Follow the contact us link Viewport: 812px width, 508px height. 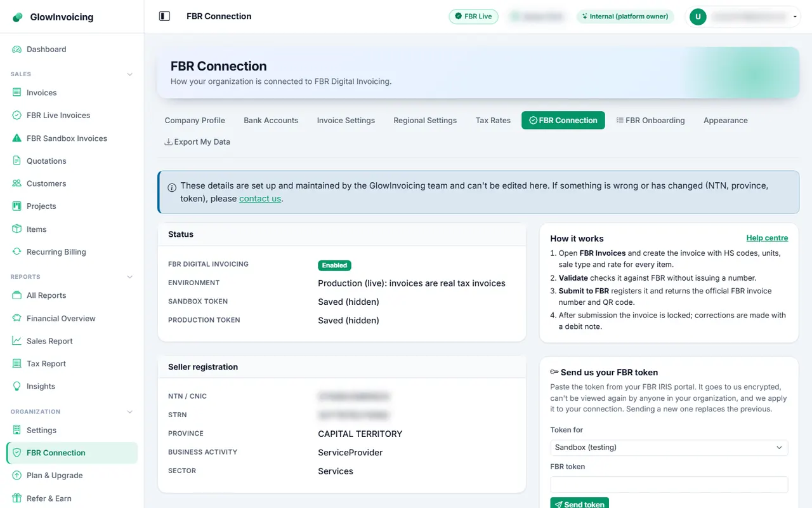(260, 199)
